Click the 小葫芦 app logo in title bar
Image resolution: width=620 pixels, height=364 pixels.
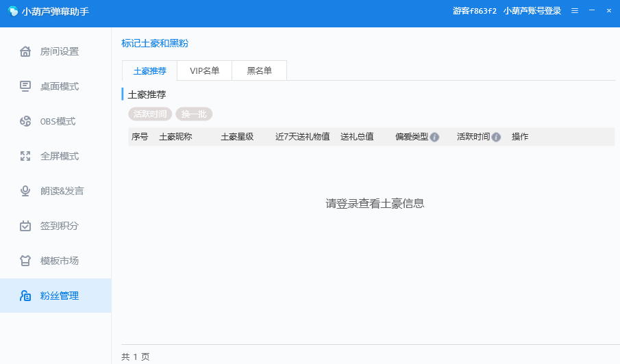(x=12, y=11)
